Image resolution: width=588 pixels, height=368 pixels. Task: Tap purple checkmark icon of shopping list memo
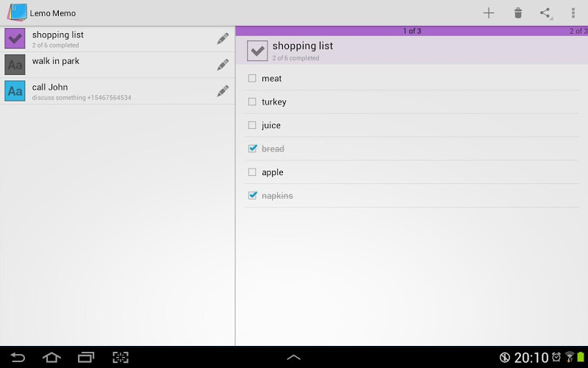[15, 38]
